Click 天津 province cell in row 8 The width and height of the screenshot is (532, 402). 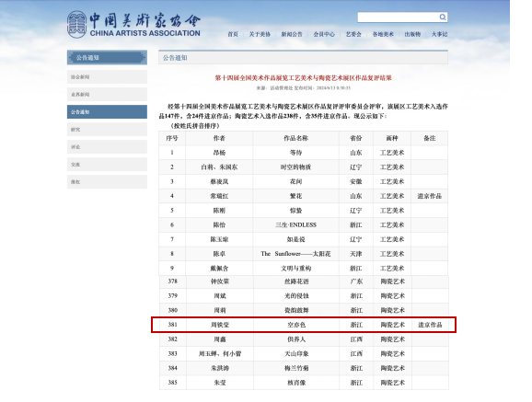pyautogui.click(x=356, y=254)
